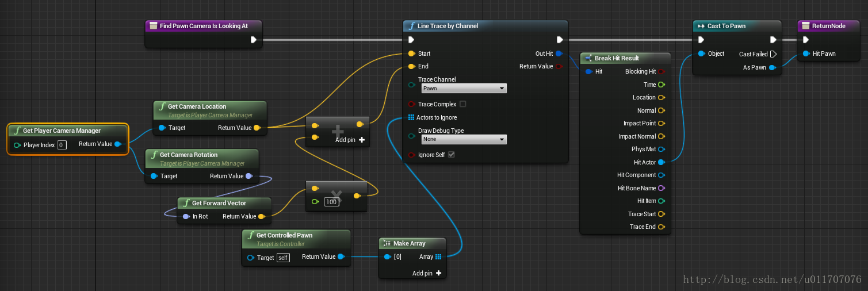Click the Time output pin
Image resolution: width=868 pixels, height=291 pixels.
pyautogui.click(x=661, y=85)
